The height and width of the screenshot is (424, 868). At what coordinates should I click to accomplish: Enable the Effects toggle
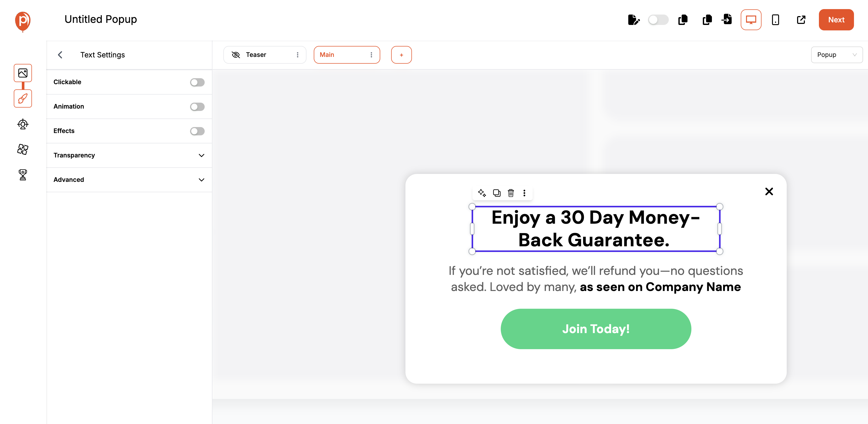coord(197,131)
